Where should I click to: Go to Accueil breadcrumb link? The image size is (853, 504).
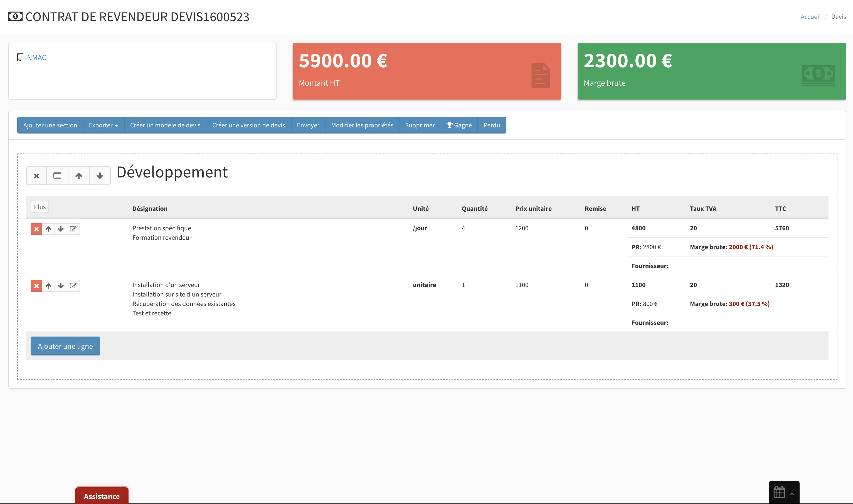tap(810, 17)
